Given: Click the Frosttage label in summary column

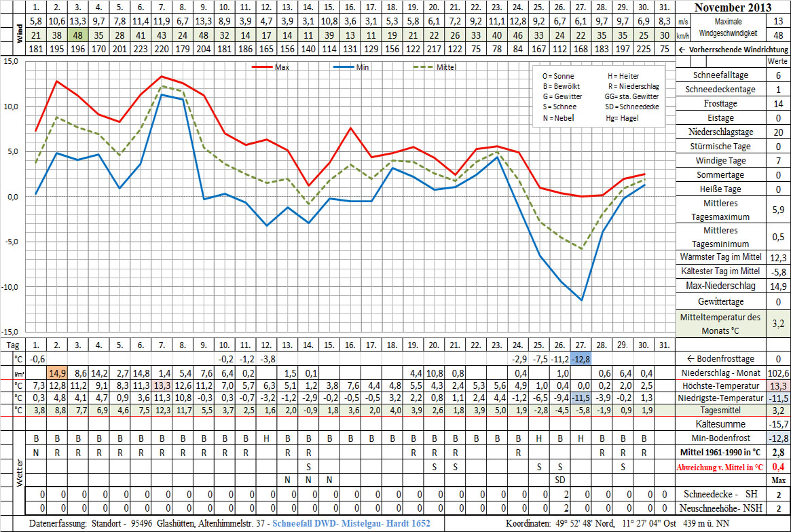Looking at the screenshot, I should pos(721,104).
